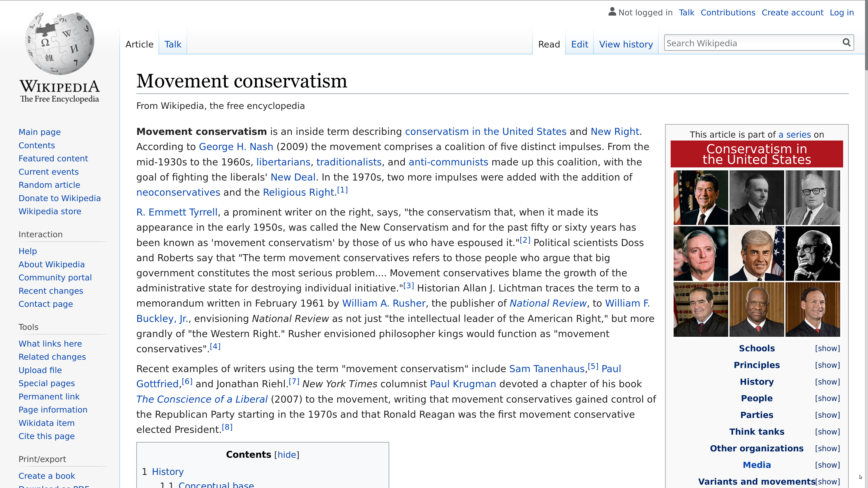This screenshot has width=868, height=488.
Task: Switch to the Article tab
Action: click(139, 45)
